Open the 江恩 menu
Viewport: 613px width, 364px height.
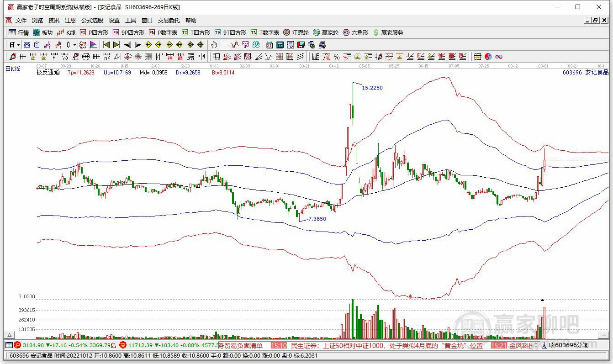[70, 21]
